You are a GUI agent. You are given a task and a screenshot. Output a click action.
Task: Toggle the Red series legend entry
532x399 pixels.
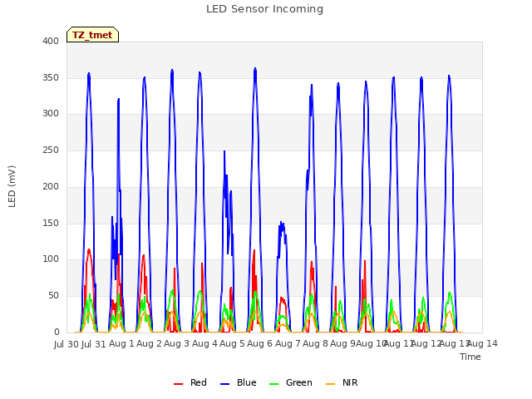coord(190,382)
